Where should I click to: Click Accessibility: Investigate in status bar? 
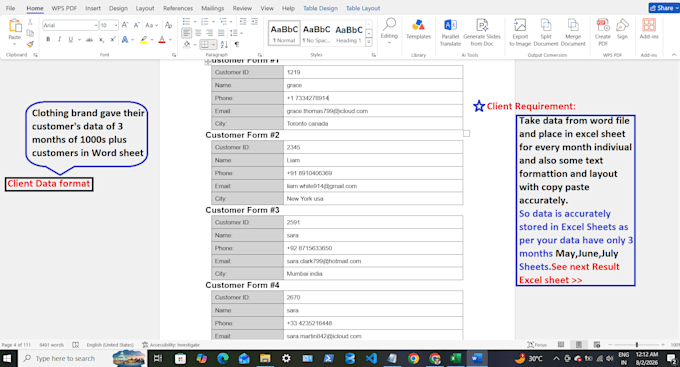(x=171, y=345)
